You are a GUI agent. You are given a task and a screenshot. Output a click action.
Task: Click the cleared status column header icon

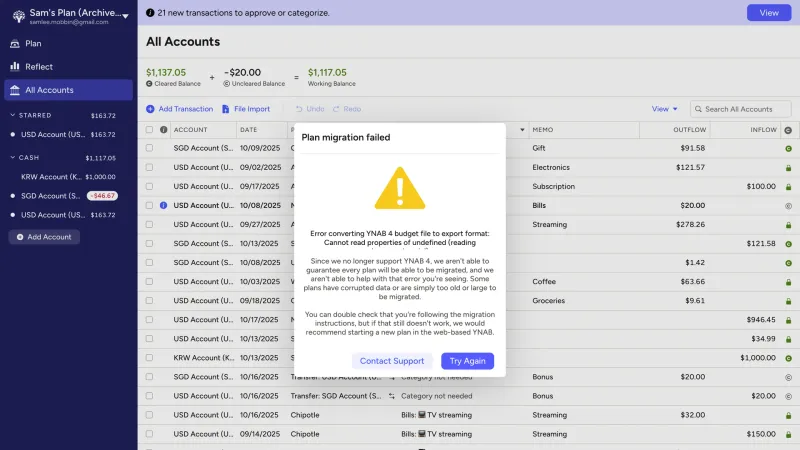point(788,130)
